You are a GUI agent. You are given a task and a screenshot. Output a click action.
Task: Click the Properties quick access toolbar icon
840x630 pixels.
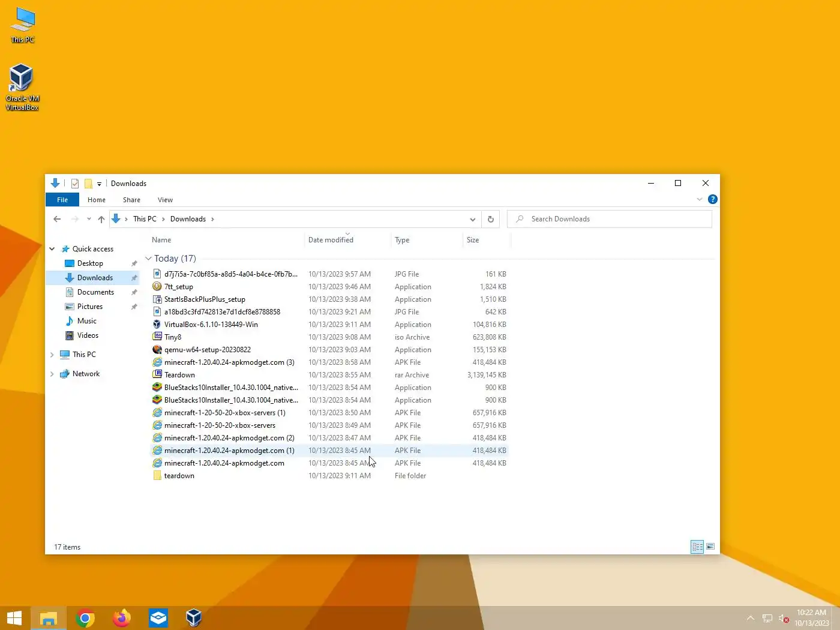(x=75, y=184)
